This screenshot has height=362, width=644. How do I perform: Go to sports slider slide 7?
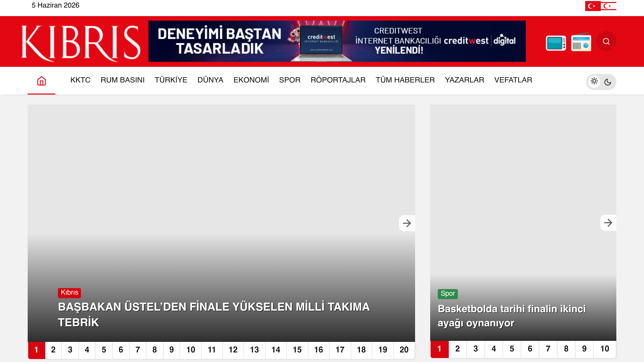pos(548,349)
